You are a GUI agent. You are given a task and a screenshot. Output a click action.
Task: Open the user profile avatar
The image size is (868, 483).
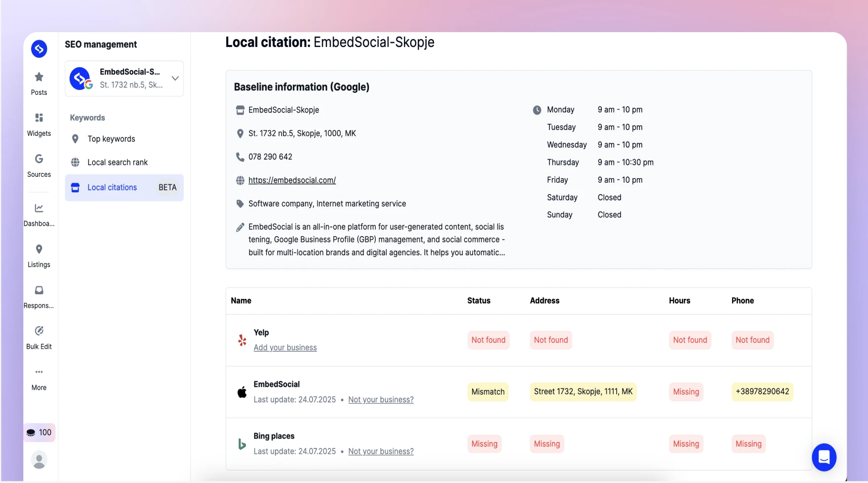39,460
